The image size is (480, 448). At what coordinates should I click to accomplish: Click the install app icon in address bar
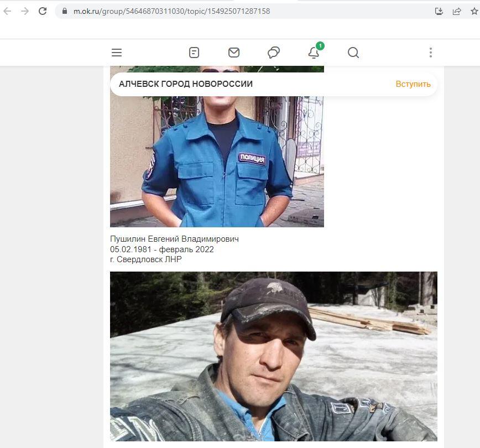point(439,11)
